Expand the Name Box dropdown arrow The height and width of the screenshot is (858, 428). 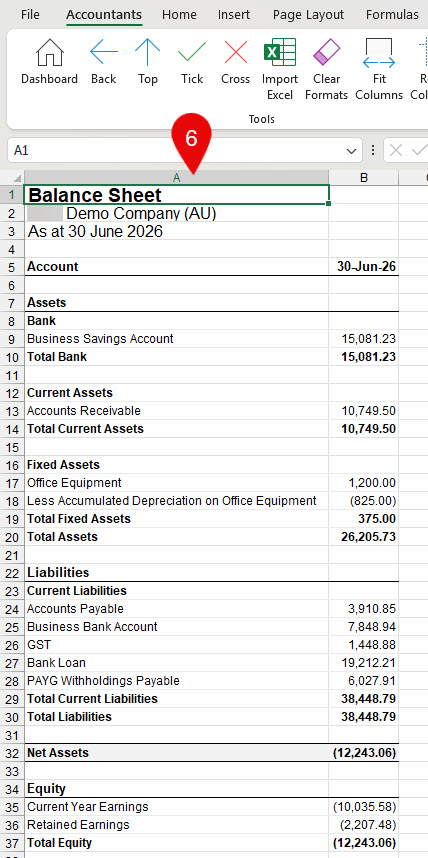click(x=351, y=150)
